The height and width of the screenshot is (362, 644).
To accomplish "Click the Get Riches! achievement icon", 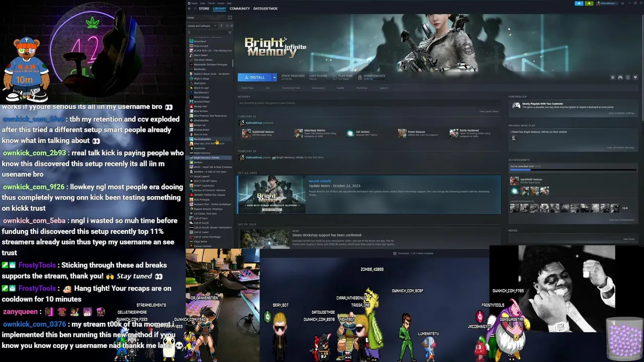I will [351, 133].
